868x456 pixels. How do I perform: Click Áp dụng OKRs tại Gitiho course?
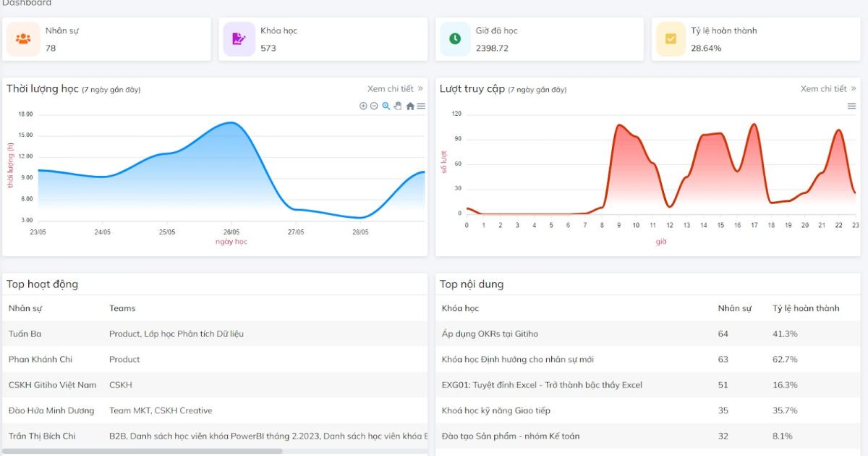[x=490, y=334]
